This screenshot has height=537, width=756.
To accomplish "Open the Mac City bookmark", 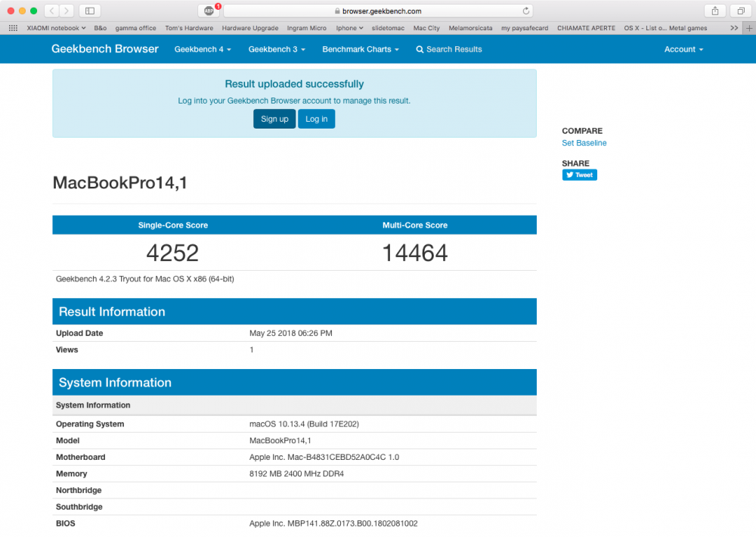I will [426, 28].
